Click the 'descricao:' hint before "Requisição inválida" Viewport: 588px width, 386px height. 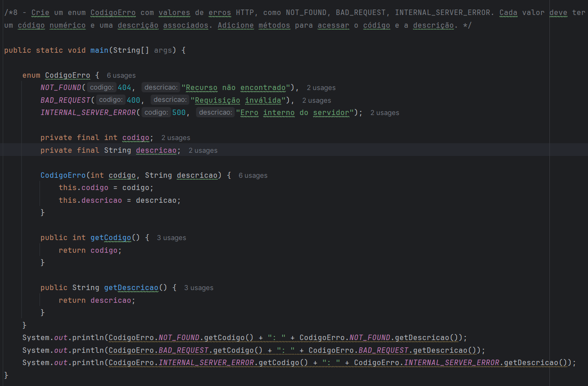pos(170,100)
